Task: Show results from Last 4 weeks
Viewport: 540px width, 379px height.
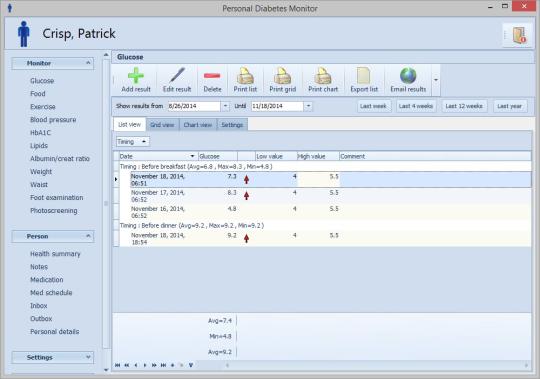Action: [416, 106]
